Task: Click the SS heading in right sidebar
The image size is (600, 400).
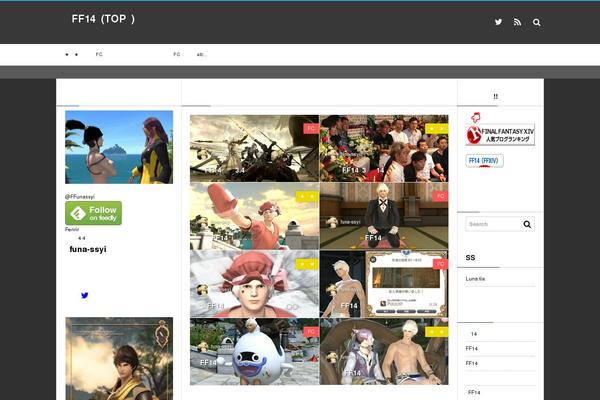Action: (x=470, y=258)
